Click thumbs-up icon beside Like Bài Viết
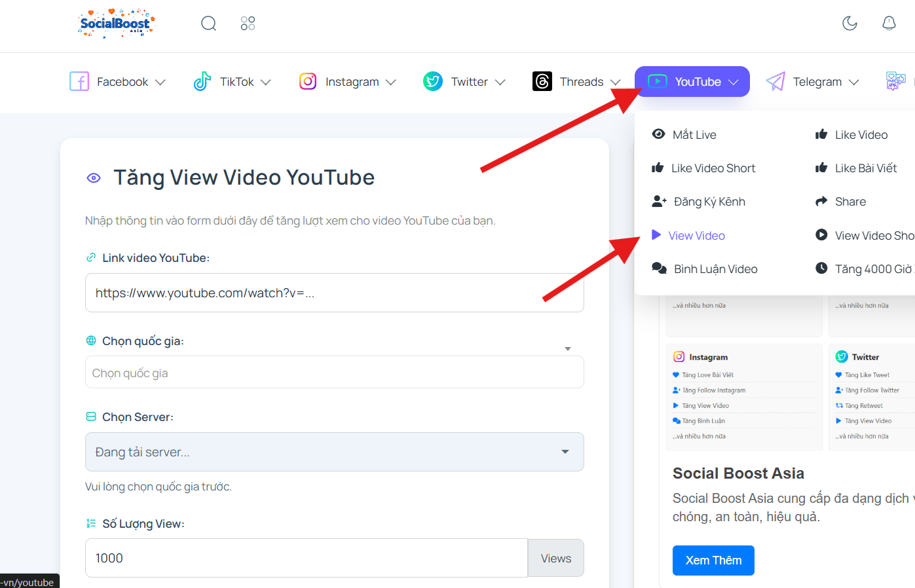915x588 pixels. 821,168
